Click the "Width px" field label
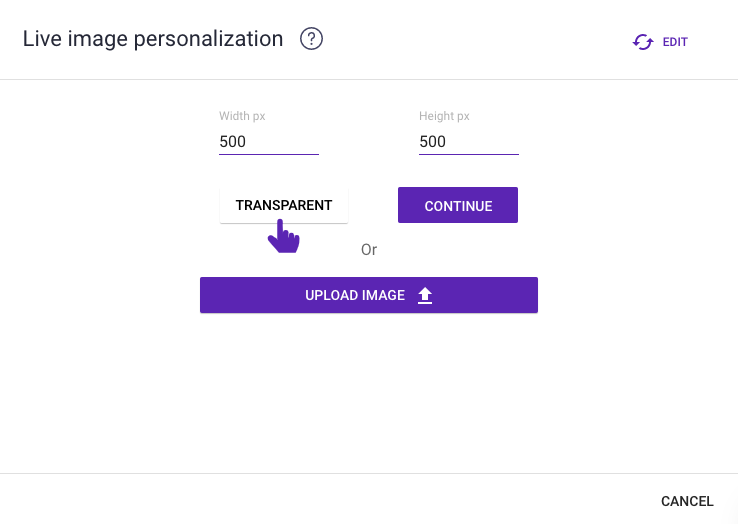 click(242, 116)
